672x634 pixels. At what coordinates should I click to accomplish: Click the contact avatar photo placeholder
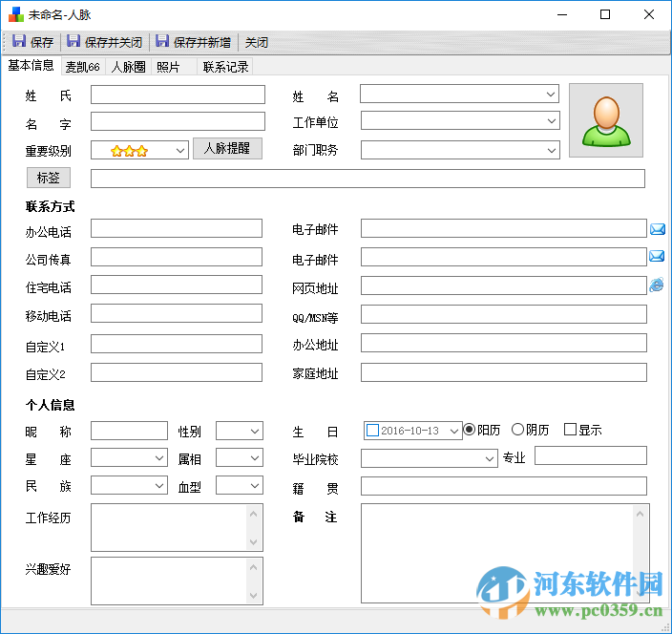coord(605,120)
